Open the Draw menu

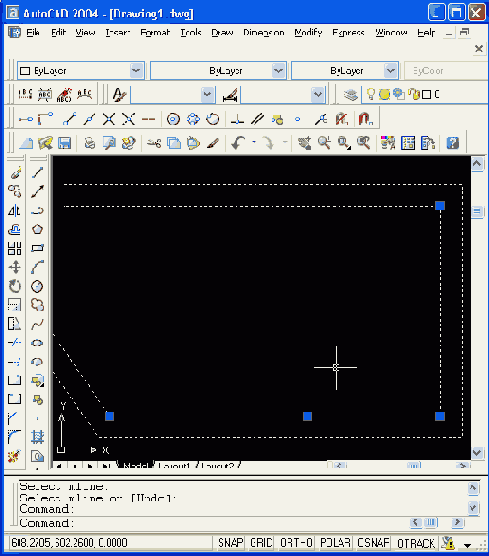222,32
